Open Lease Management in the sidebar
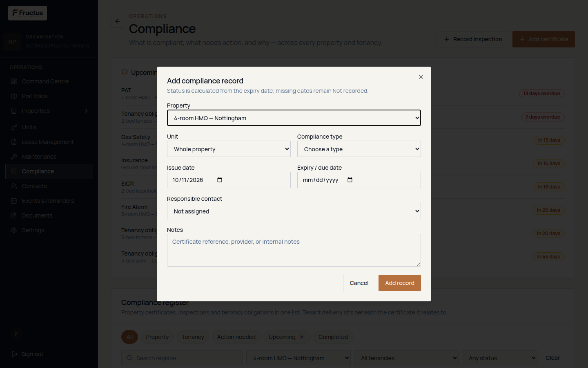588x368 pixels. pos(49,142)
